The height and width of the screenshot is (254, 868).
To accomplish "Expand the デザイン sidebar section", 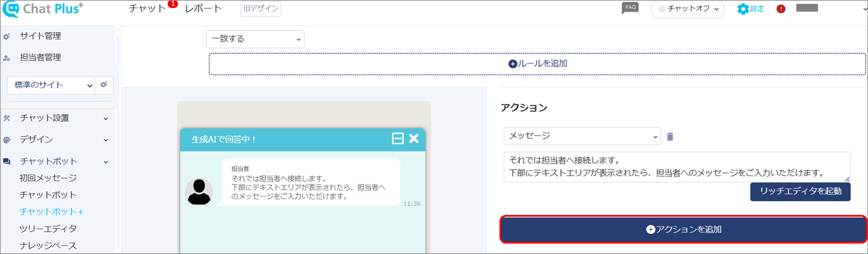I will (57, 140).
